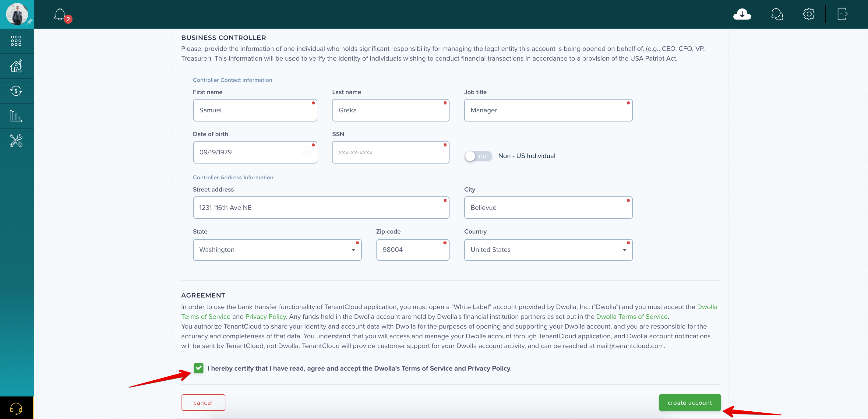
Task: Click the Zip code field with 98004
Action: (412, 250)
